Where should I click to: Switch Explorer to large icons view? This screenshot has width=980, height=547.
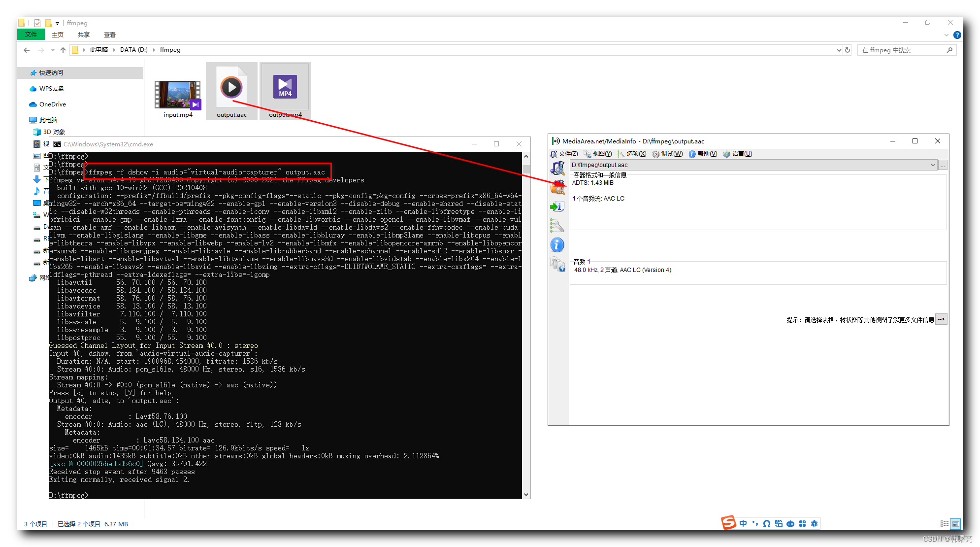point(955,523)
